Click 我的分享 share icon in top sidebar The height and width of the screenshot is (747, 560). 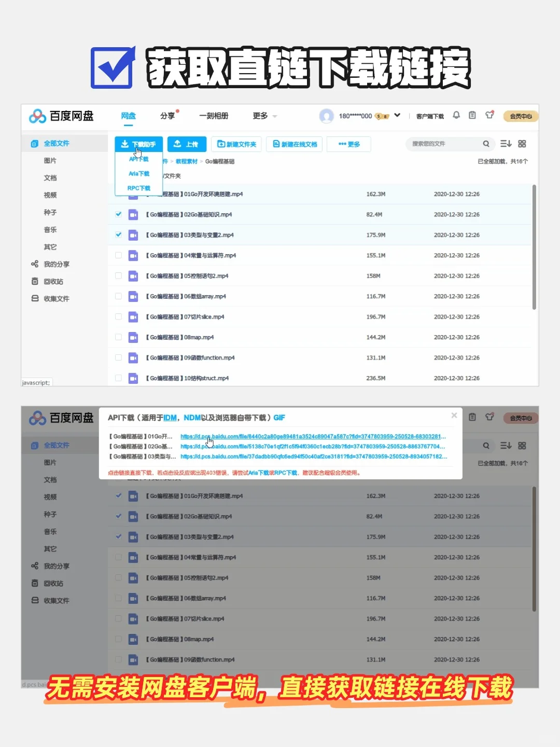pyautogui.click(x=35, y=264)
